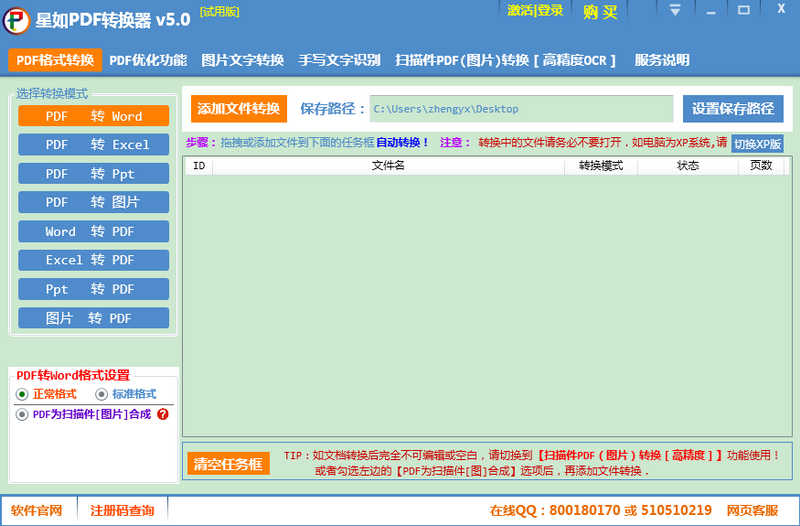Click the ID column header
800x526 pixels.
coord(199,165)
